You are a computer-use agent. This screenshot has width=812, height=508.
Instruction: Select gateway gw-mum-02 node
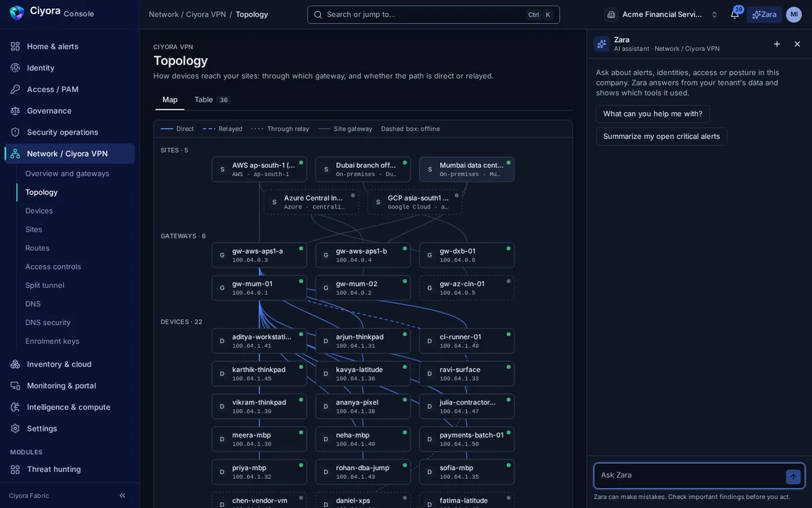pos(363,288)
